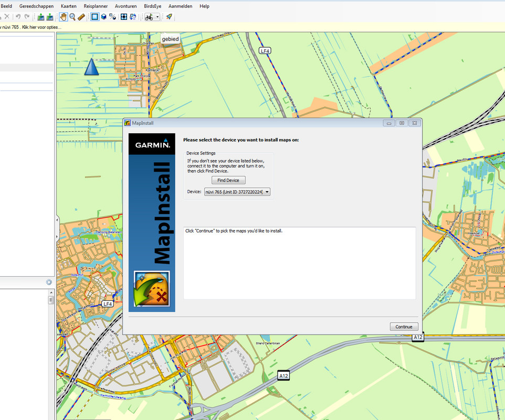The width and height of the screenshot is (505, 420).
Task: Open the Reisplanner menu
Action: pyautogui.click(x=96, y=6)
